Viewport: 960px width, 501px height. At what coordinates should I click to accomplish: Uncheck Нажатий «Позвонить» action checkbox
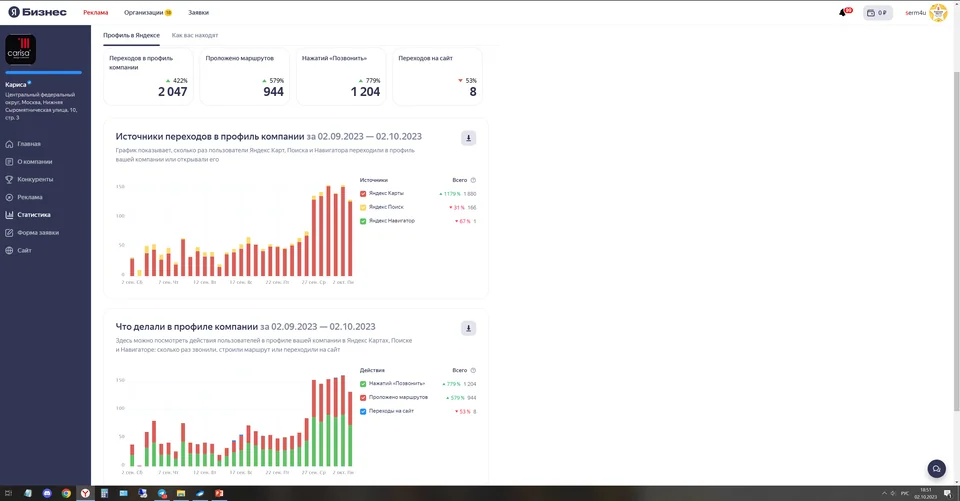pos(363,384)
